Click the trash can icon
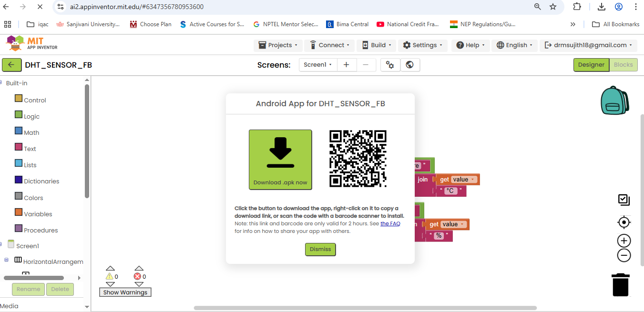Viewport: 644px width, 312px height. click(621, 284)
